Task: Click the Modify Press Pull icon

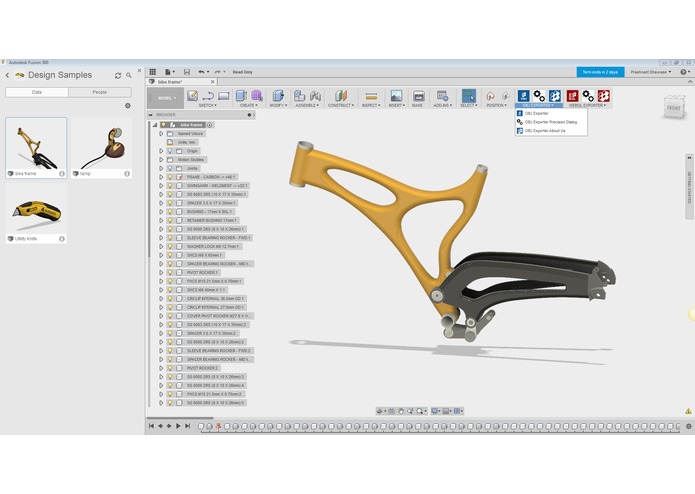Action: [278, 96]
